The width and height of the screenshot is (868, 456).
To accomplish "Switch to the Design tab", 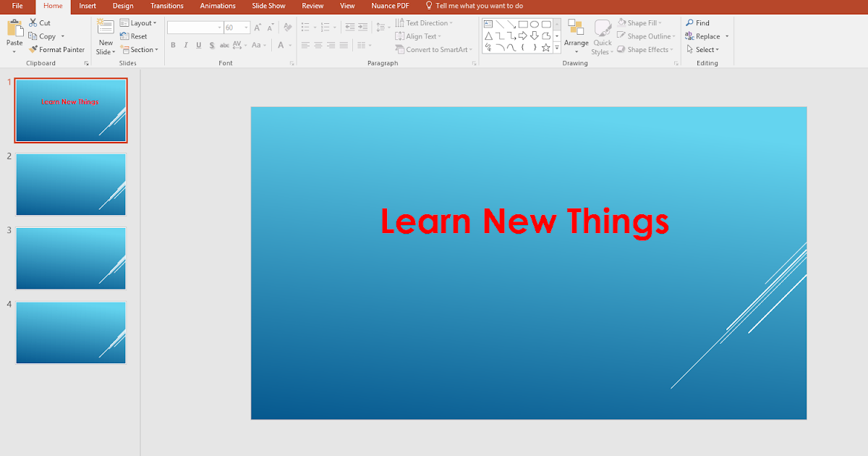I will (122, 6).
